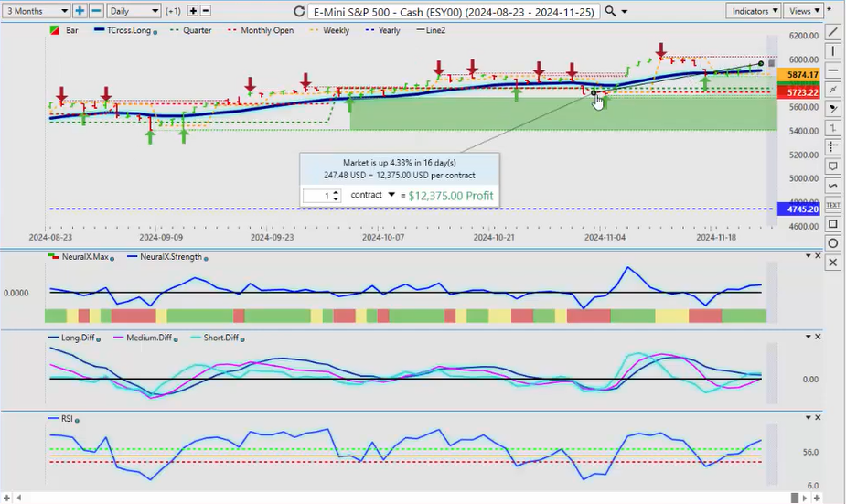
Task: Click the blue plus zoom button
Action: click(80, 11)
